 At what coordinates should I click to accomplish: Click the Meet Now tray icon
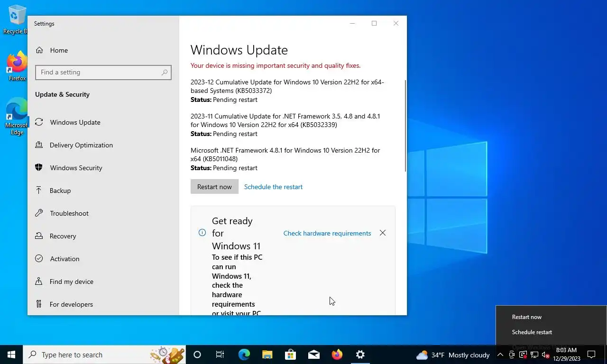coord(512,355)
